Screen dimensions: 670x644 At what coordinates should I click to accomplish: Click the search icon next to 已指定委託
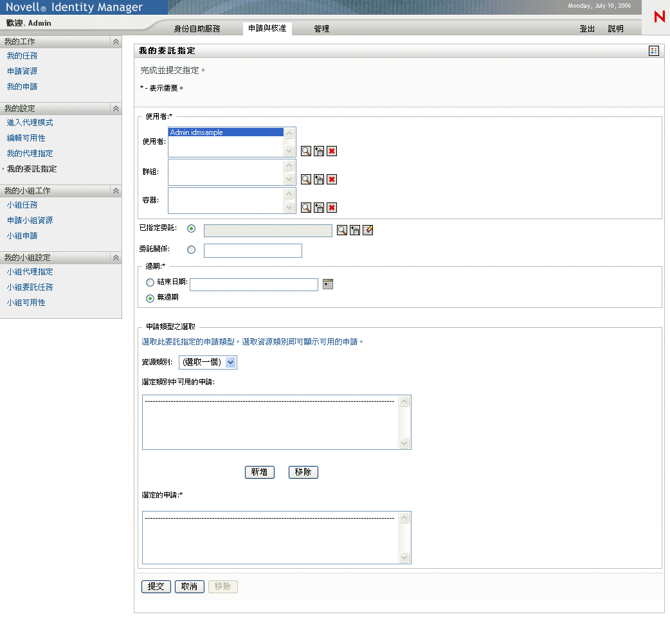tap(342, 230)
